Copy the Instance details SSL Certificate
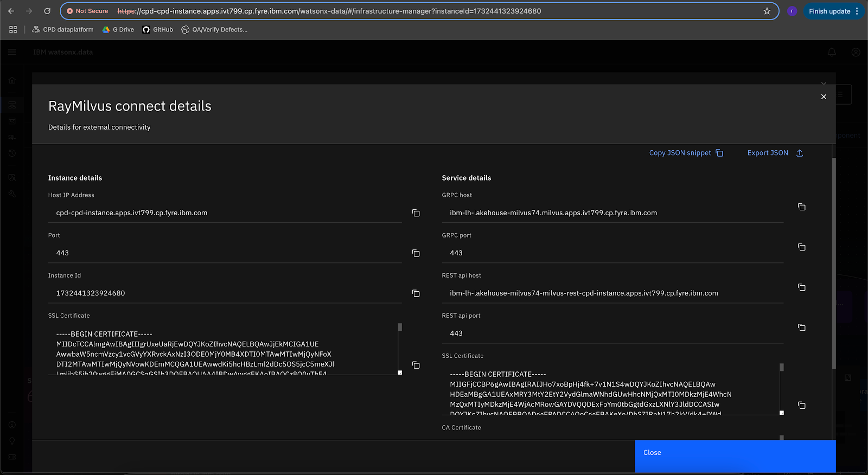Viewport: 868px width, 475px height. (416, 365)
